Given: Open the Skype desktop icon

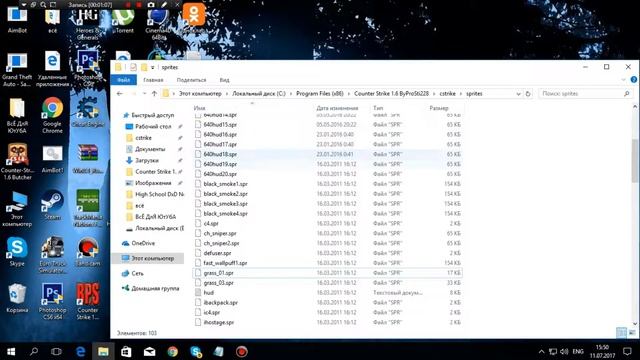Looking at the screenshot, I should click(17, 252).
